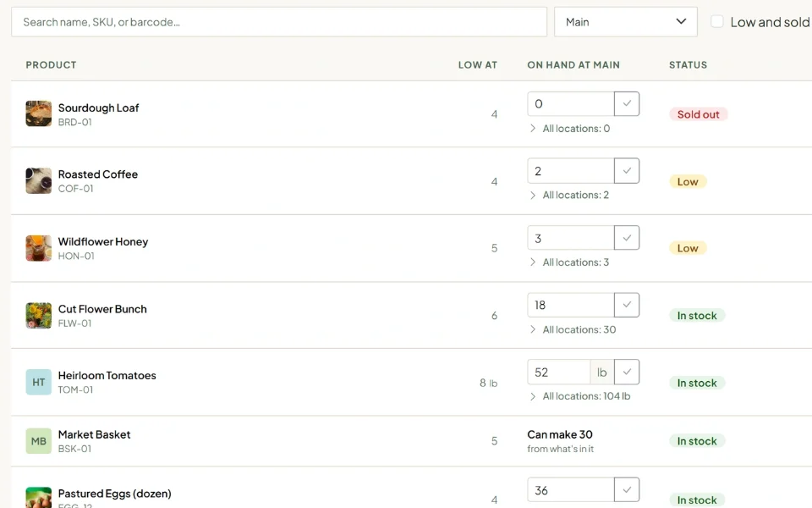Confirm Wildflower Honey quantity with checkmark button

[627, 238]
